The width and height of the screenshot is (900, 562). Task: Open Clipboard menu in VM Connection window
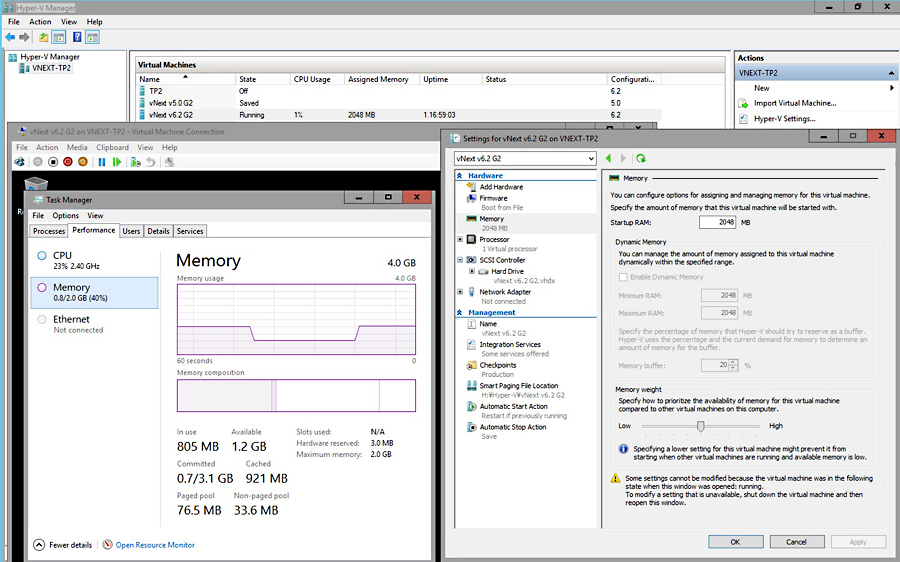[x=112, y=148]
